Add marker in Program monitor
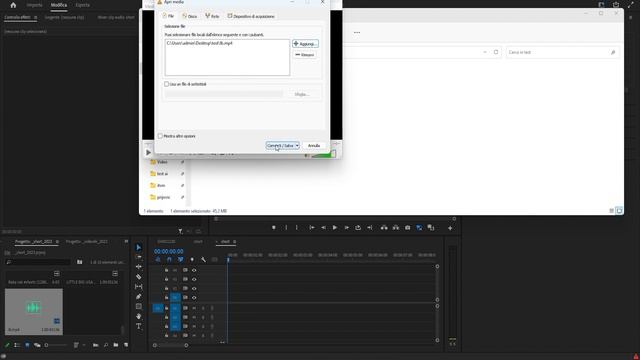 [x=273, y=228]
